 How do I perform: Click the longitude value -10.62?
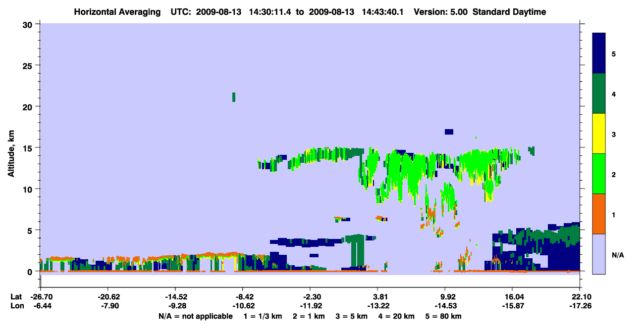coord(243,306)
